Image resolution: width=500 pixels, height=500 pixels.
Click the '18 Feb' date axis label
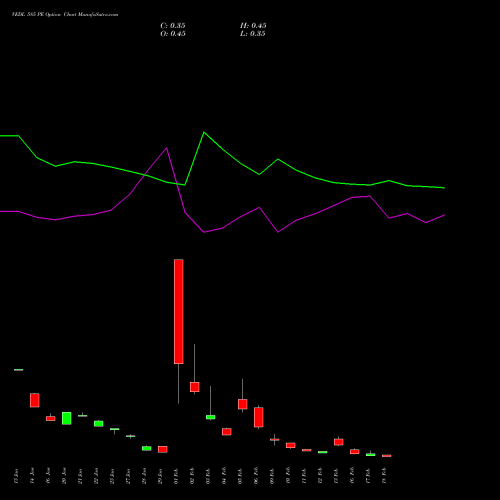[x=384, y=476]
